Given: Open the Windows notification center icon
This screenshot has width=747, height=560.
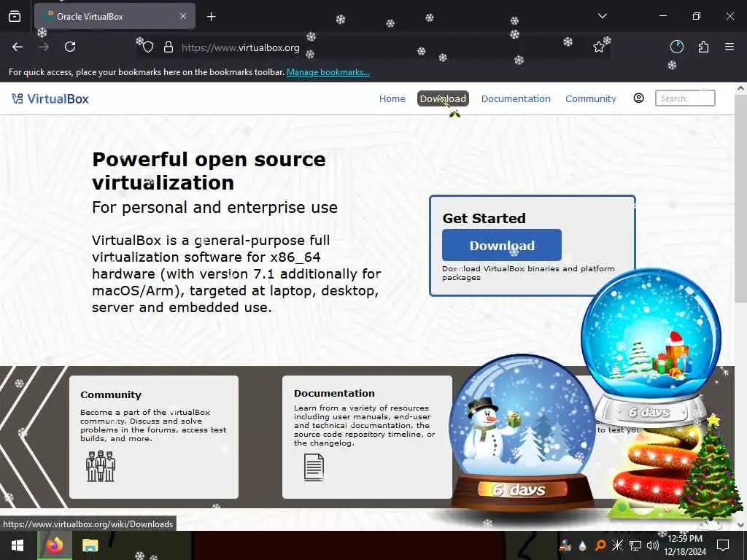Looking at the screenshot, I should coord(723,545).
